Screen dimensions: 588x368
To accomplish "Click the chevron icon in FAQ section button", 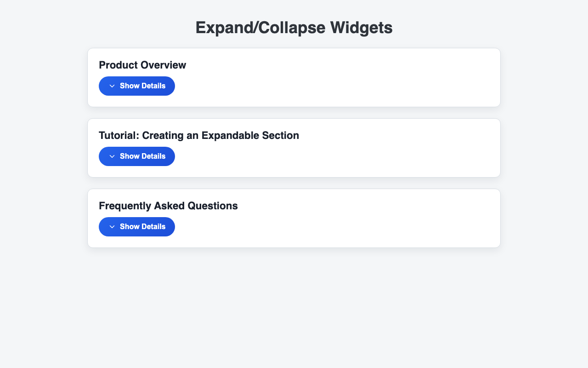I will [112, 227].
